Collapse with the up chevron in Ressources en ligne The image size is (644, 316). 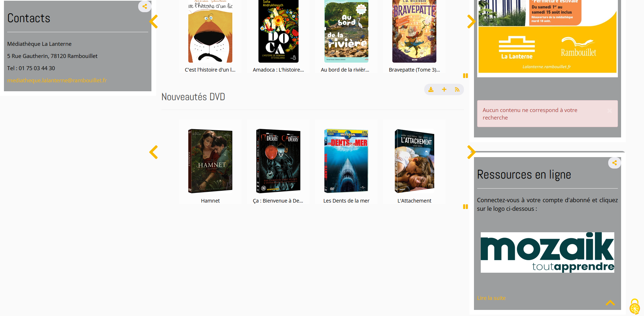tap(610, 303)
